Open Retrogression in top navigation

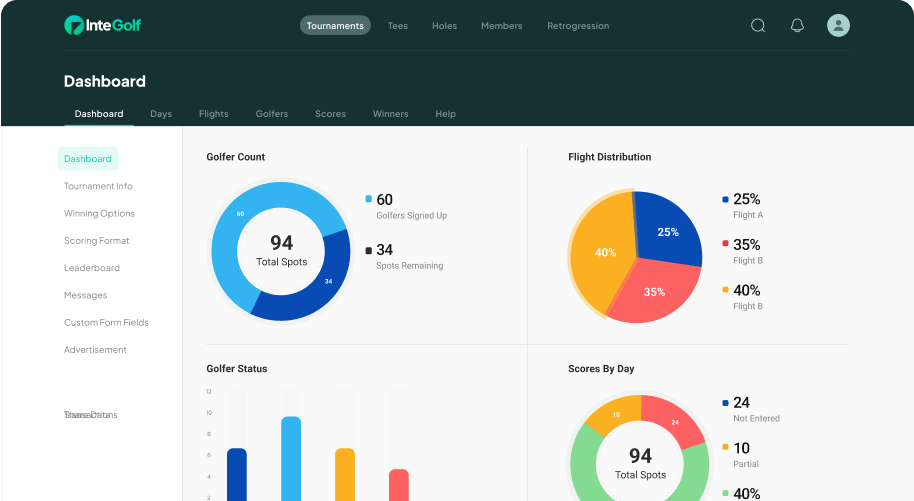point(578,26)
